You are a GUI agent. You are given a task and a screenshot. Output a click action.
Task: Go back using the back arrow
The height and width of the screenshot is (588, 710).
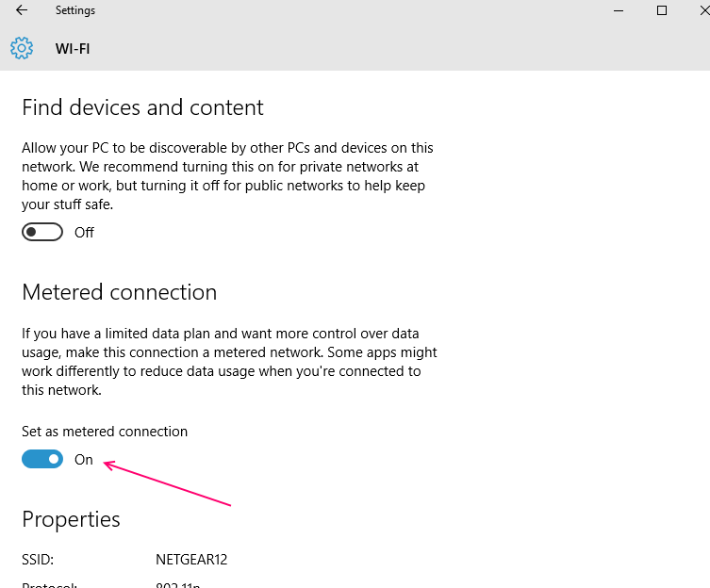(22, 10)
